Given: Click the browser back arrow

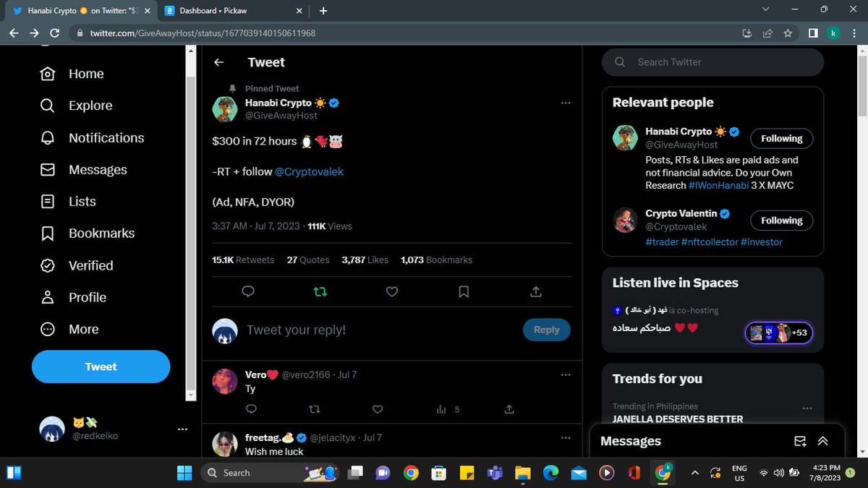Looking at the screenshot, I should pyautogui.click(x=14, y=33).
